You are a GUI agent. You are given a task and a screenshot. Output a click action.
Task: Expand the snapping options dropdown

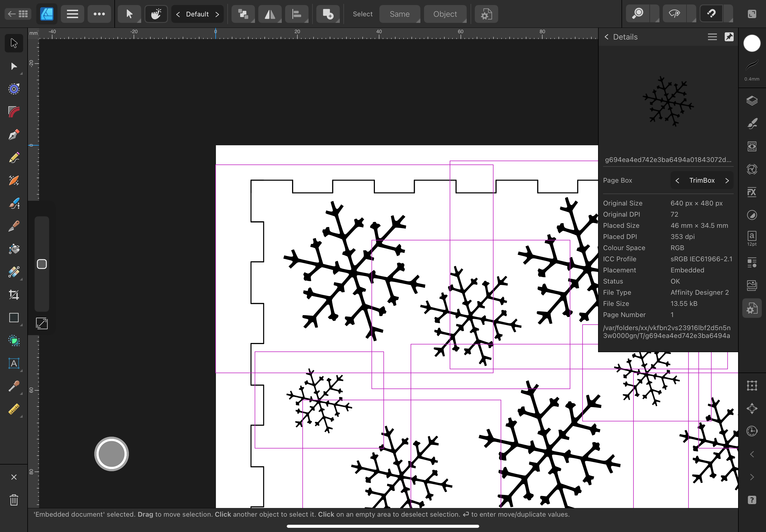[728, 14]
